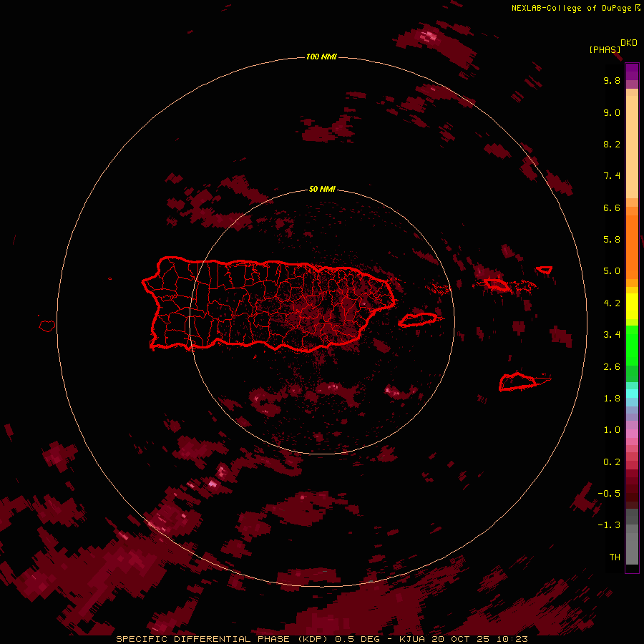Click the TH threshold label
The image size is (644, 644).
(615, 557)
